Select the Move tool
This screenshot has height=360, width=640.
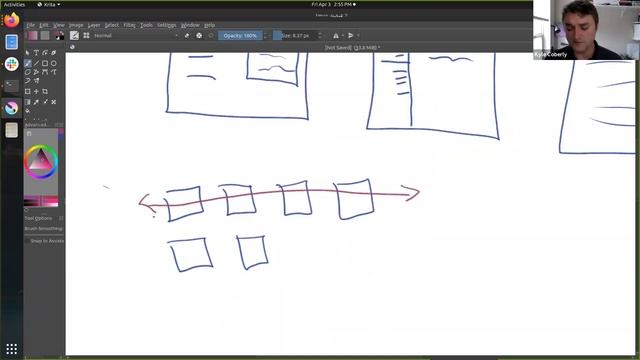36,91
